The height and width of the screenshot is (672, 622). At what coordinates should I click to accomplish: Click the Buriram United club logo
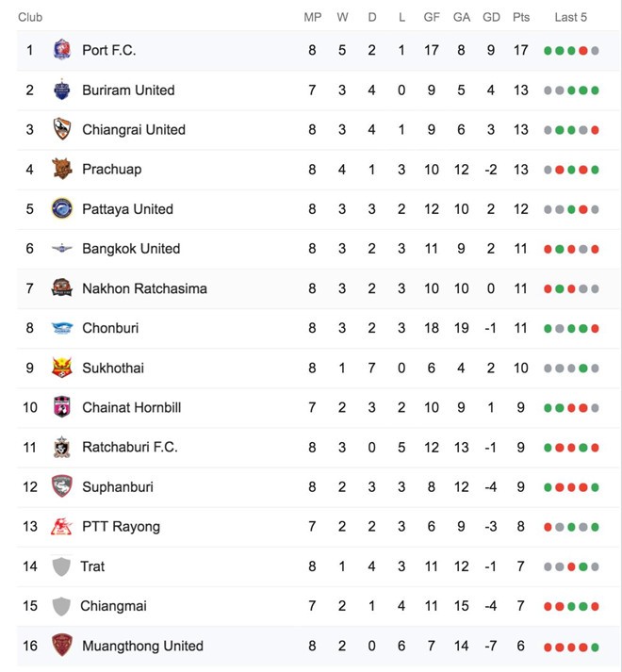[x=61, y=90]
